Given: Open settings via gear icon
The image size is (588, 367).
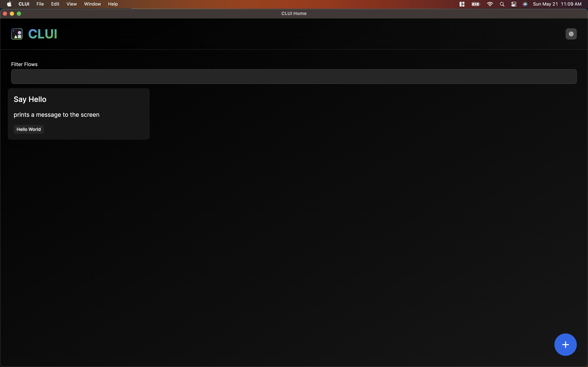Looking at the screenshot, I should pos(571,34).
